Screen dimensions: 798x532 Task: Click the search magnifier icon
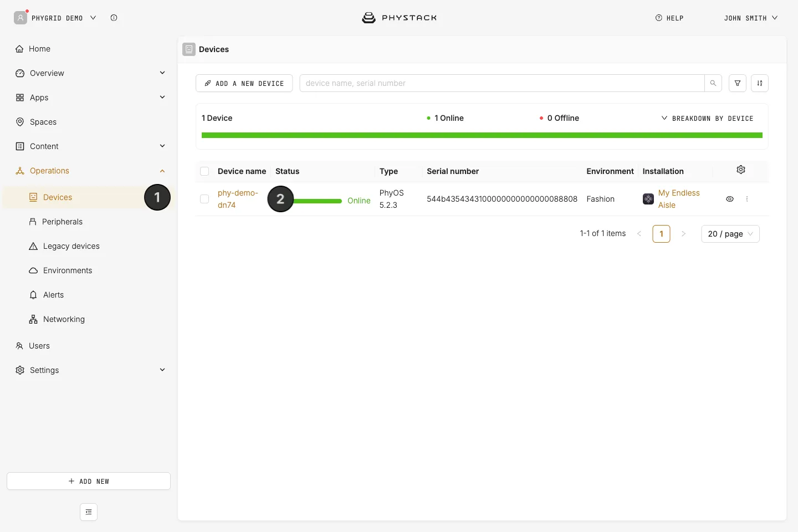pyautogui.click(x=713, y=83)
